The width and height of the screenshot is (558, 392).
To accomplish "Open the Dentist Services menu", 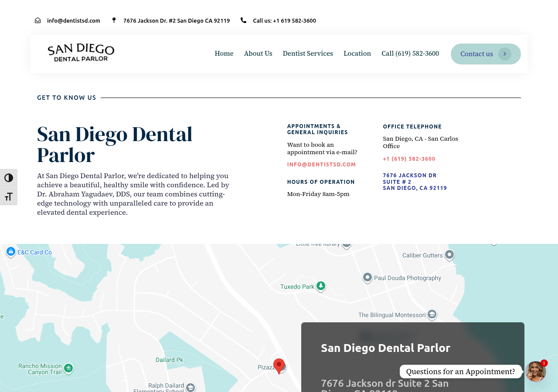I will (308, 54).
